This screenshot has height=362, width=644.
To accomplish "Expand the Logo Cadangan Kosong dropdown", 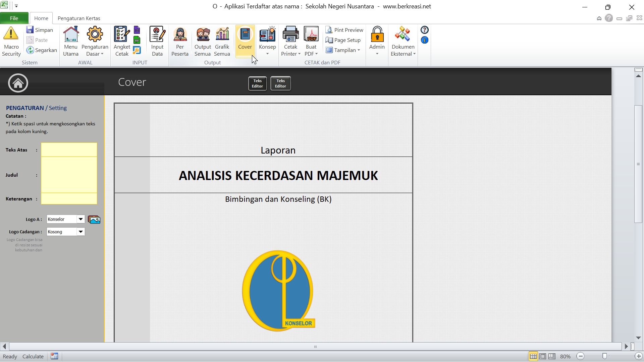I will tap(80, 232).
